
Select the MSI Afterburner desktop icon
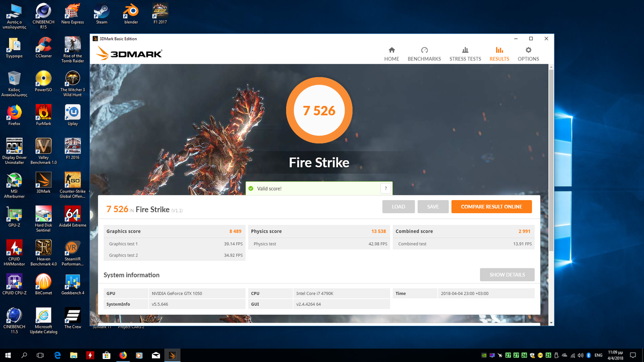pos(14,185)
